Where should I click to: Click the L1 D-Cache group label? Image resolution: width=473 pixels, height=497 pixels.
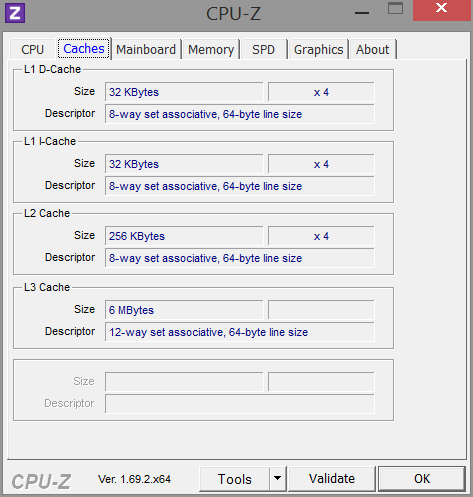coord(52,69)
